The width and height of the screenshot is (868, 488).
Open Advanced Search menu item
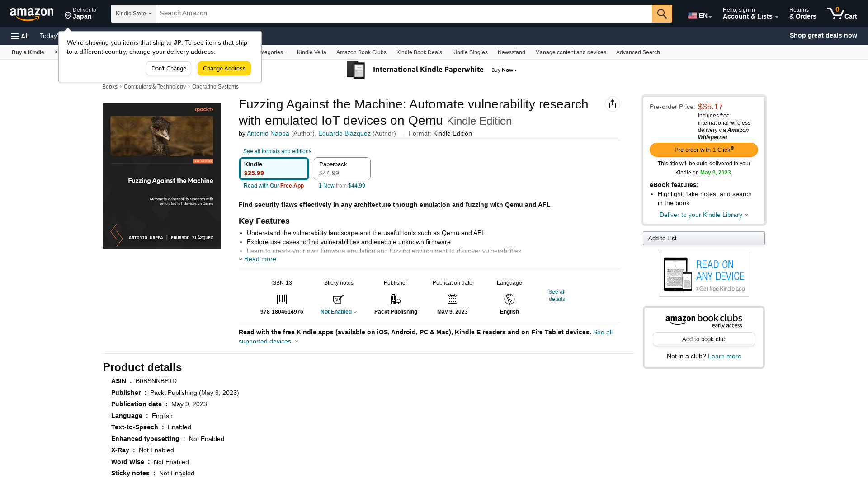point(638,52)
